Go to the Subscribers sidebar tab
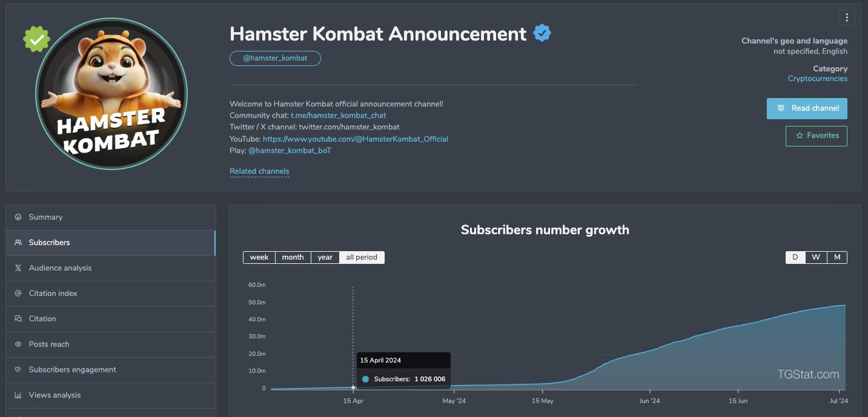 point(49,243)
